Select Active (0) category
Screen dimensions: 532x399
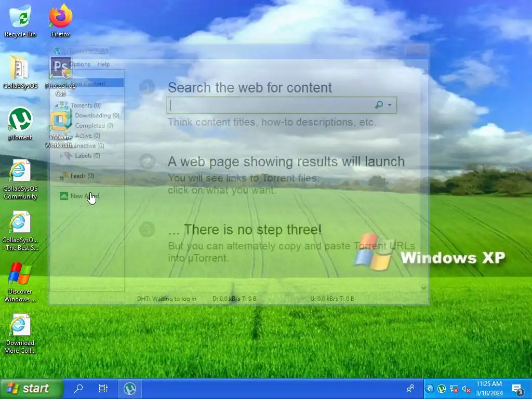[87, 136]
